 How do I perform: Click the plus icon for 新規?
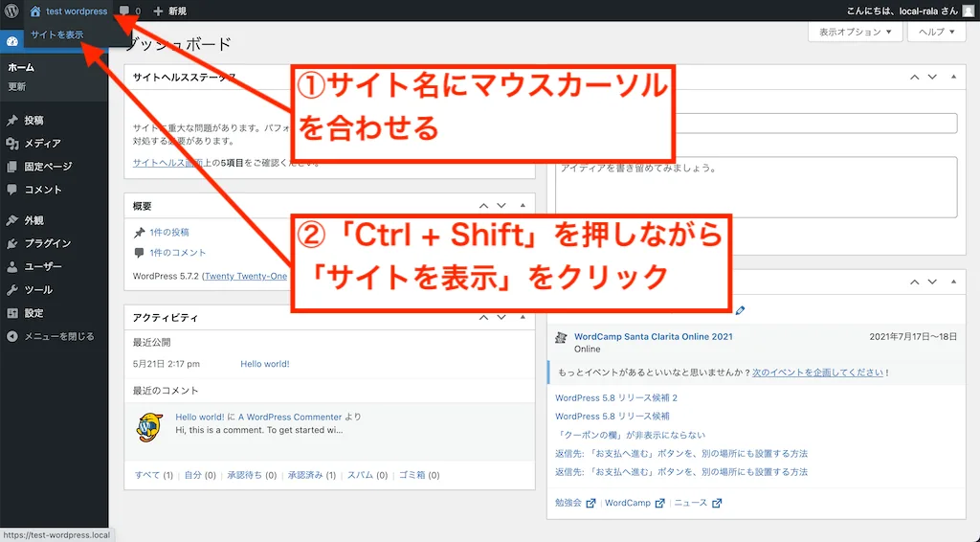click(158, 11)
